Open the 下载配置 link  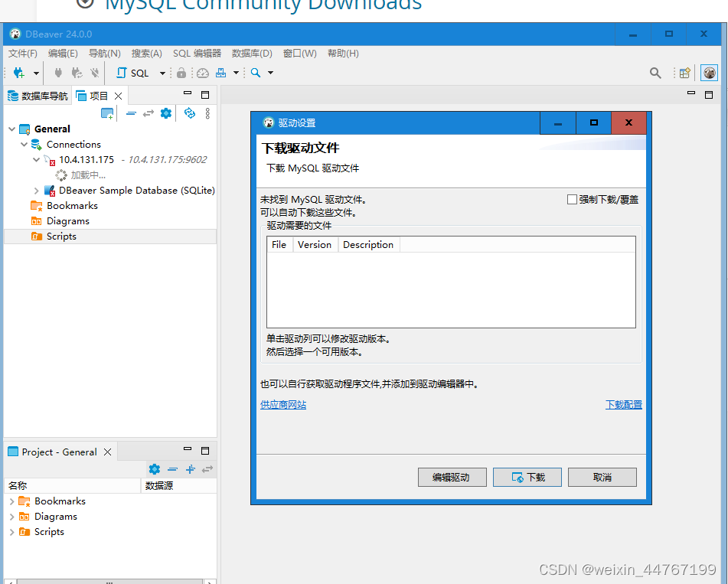(624, 405)
